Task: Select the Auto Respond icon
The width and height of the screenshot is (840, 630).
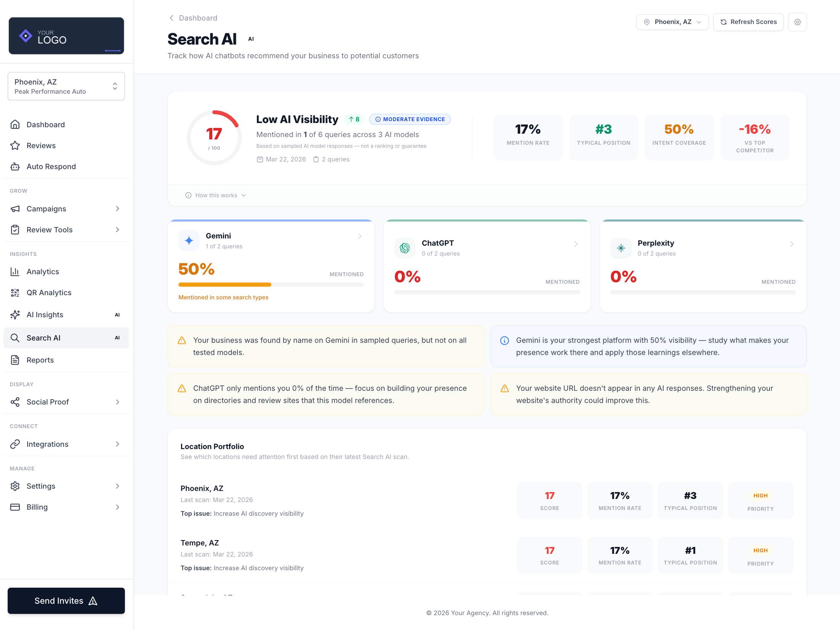Action: pos(15,166)
